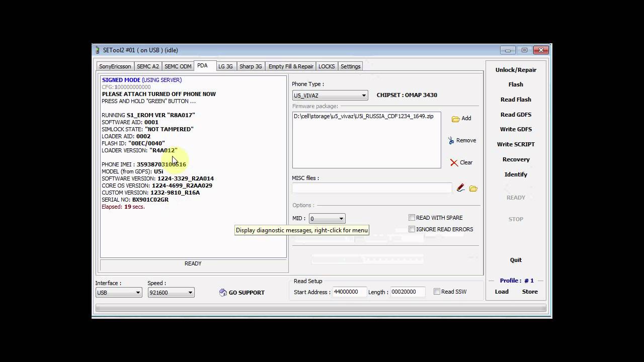Select the U5i_RUSSIA_CDF1234_1649.zip firmware entry

click(363, 116)
